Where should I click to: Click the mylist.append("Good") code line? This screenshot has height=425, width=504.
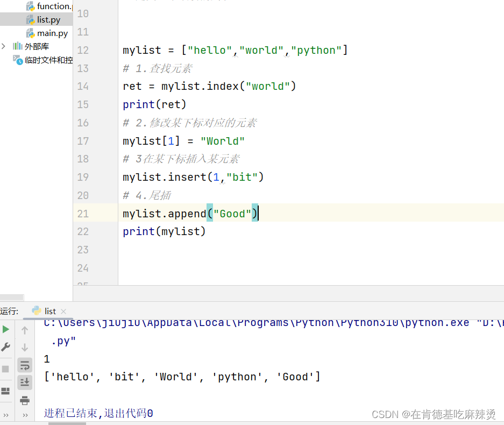[190, 214]
